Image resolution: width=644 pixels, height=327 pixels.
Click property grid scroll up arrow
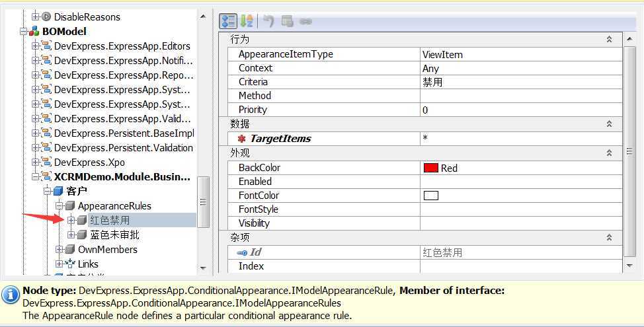point(629,40)
